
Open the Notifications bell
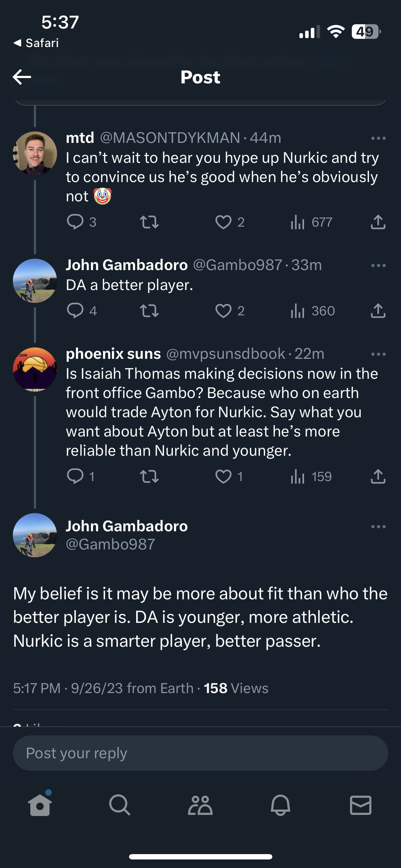coord(281,805)
